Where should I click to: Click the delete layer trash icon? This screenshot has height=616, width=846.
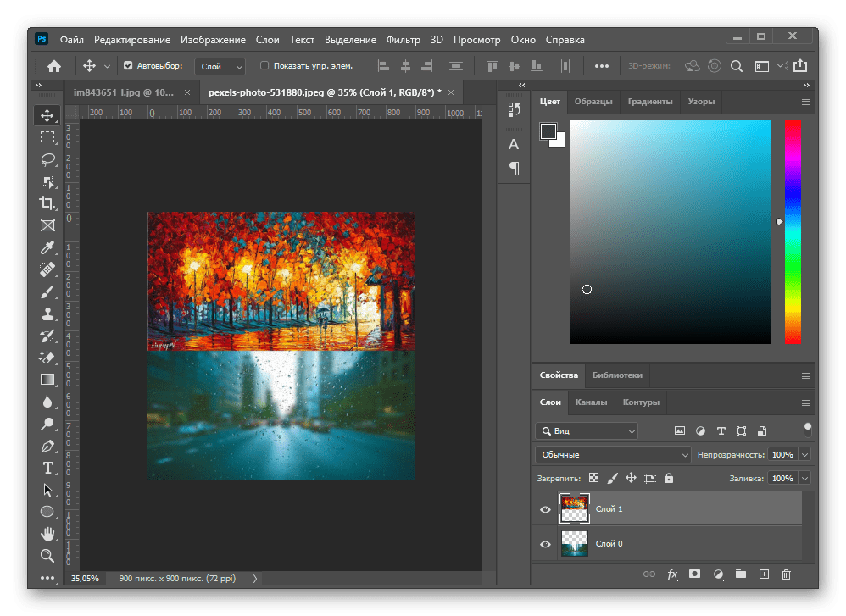click(x=786, y=574)
